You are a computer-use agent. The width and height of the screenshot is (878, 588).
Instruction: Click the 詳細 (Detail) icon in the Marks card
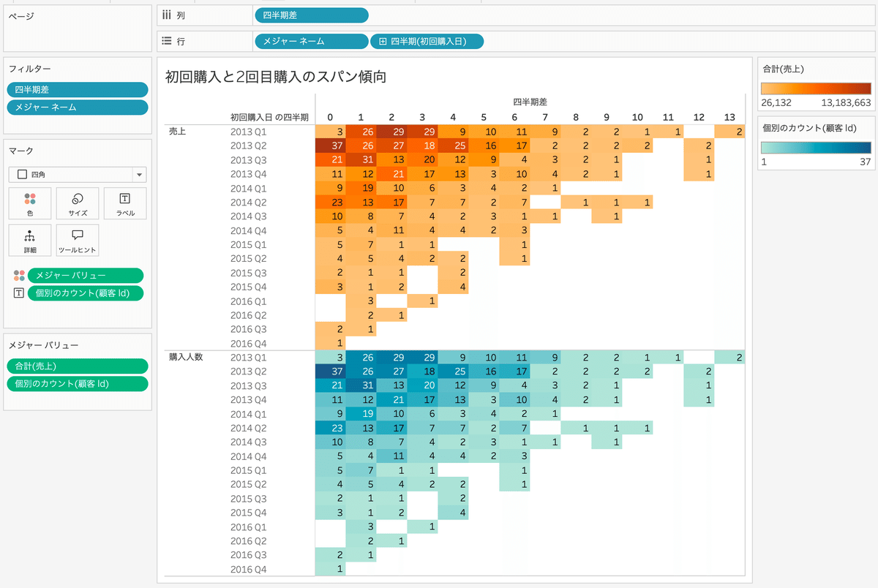click(x=29, y=240)
